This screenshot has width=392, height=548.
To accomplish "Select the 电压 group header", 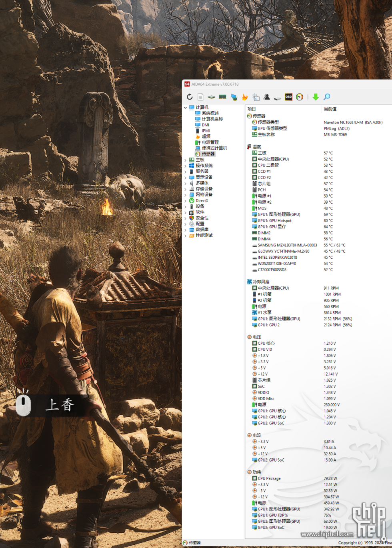I will click(x=318, y=337).
